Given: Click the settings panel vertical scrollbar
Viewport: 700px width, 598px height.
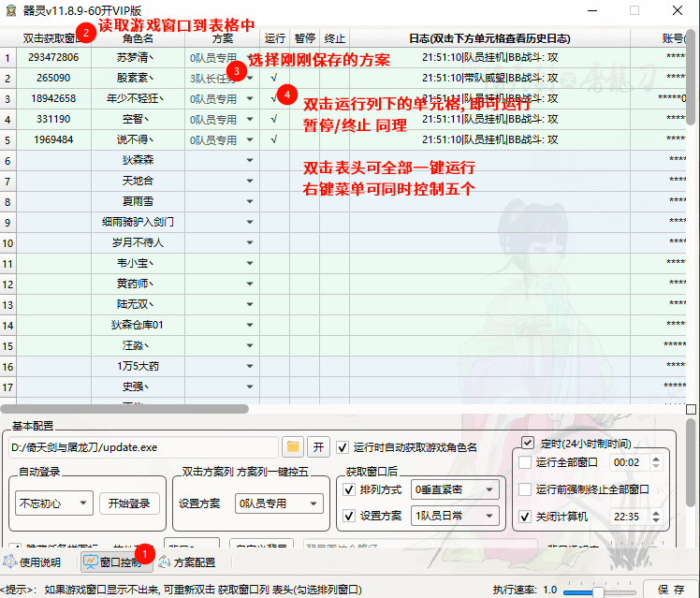Looking at the screenshot, I should click(x=691, y=463).
